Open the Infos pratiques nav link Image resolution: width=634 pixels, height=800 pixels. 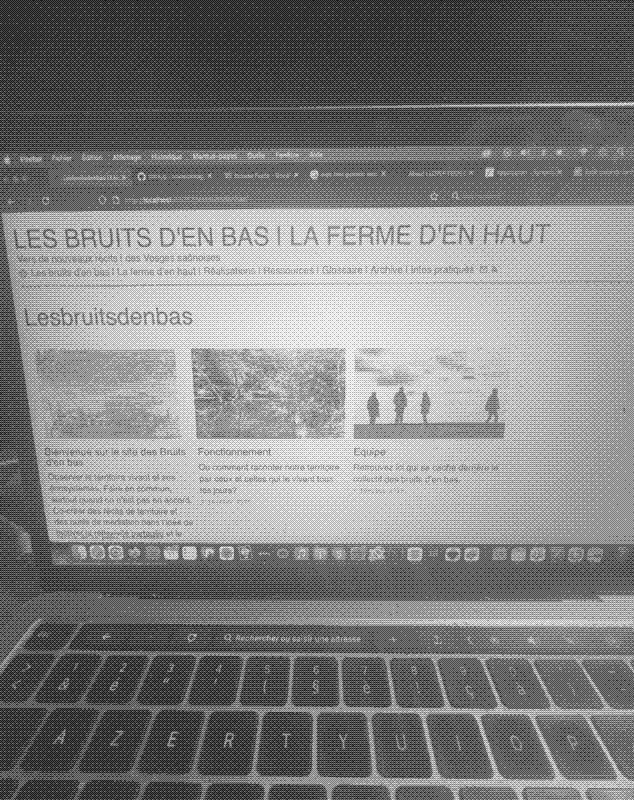[x=442, y=269]
